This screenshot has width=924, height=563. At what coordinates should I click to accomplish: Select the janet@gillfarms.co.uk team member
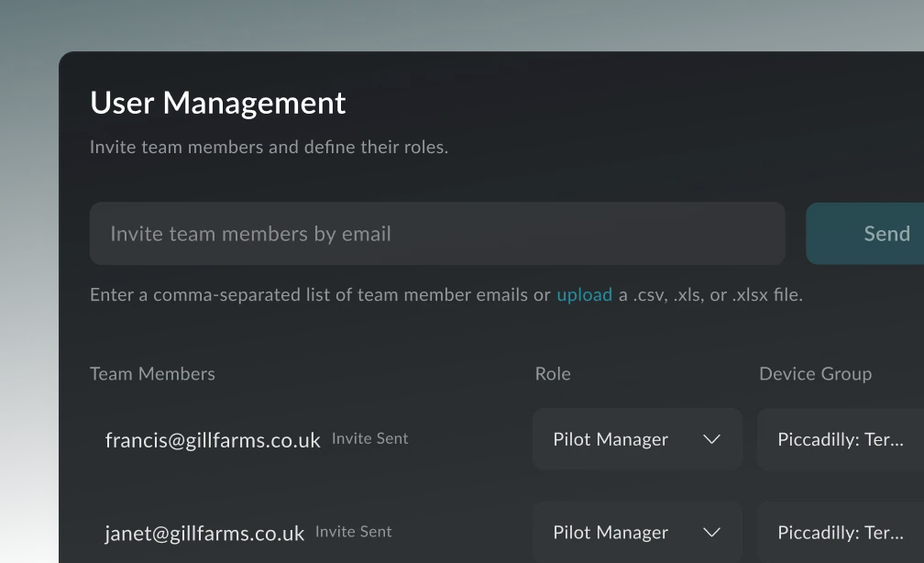coord(204,533)
